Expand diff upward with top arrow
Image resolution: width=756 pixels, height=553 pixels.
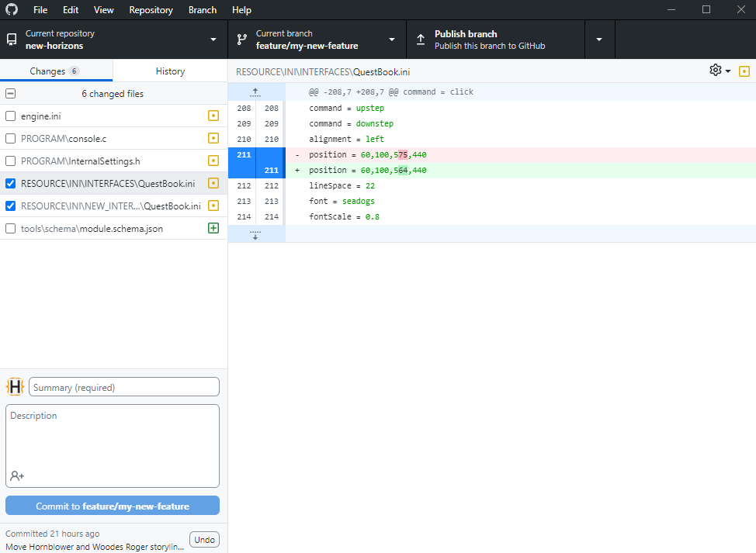tap(255, 92)
